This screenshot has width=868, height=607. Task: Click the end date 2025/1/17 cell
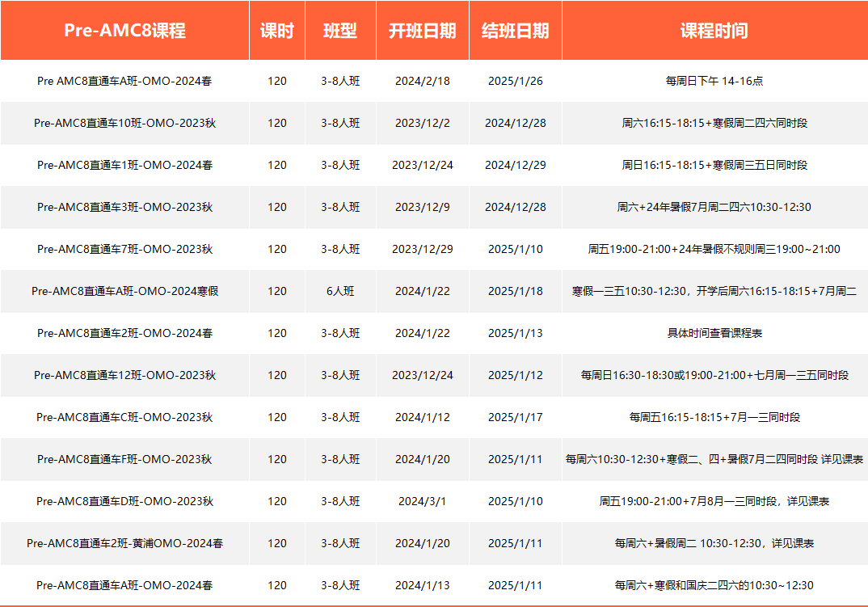pos(515,417)
